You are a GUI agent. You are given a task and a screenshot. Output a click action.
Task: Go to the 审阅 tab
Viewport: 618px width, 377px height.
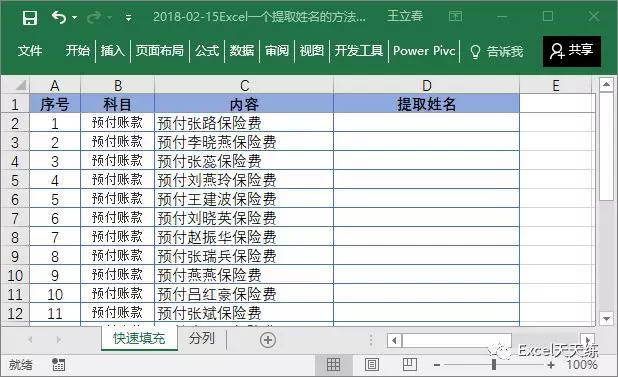277,50
